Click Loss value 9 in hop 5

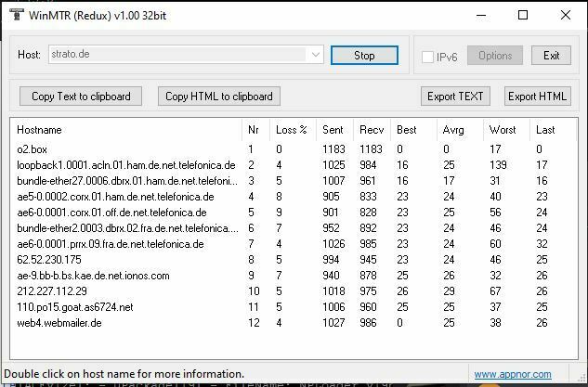(x=279, y=213)
